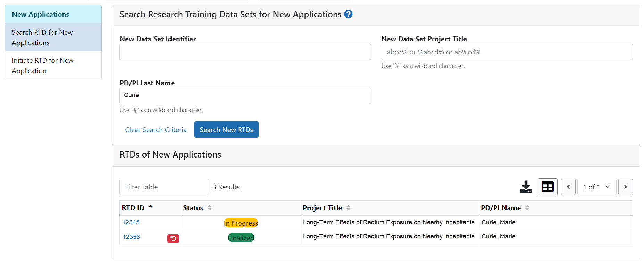
Task: Click the blue help question mark icon
Action: pyautogui.click(x=348, y=14)
